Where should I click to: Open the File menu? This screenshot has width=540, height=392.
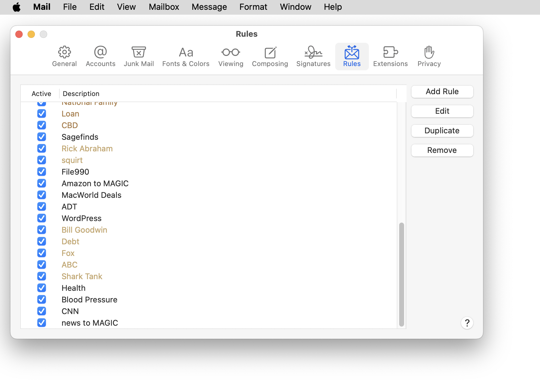70,7
